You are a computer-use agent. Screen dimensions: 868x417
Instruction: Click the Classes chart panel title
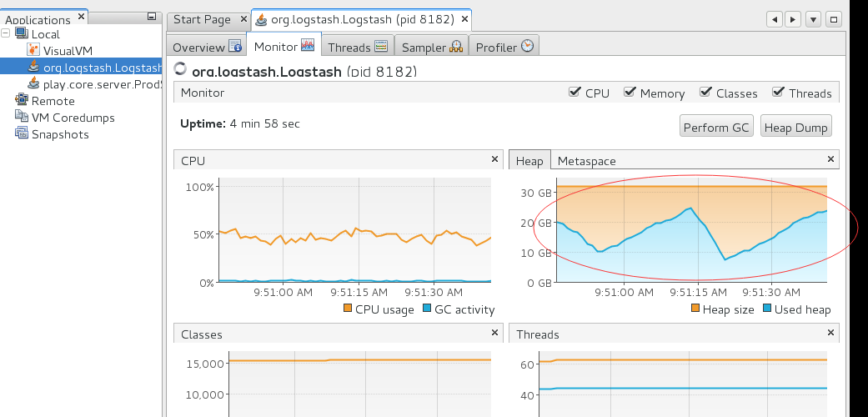click(202, 334)
